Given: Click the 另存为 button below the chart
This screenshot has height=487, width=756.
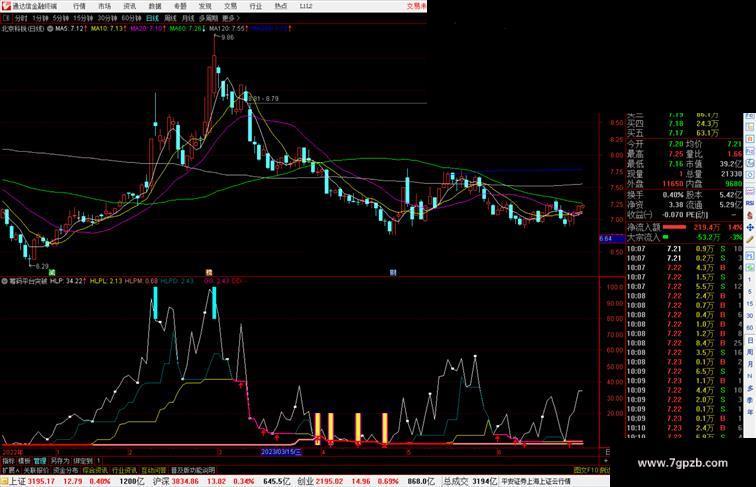Looking at the screenshot, I should point(60,461).
